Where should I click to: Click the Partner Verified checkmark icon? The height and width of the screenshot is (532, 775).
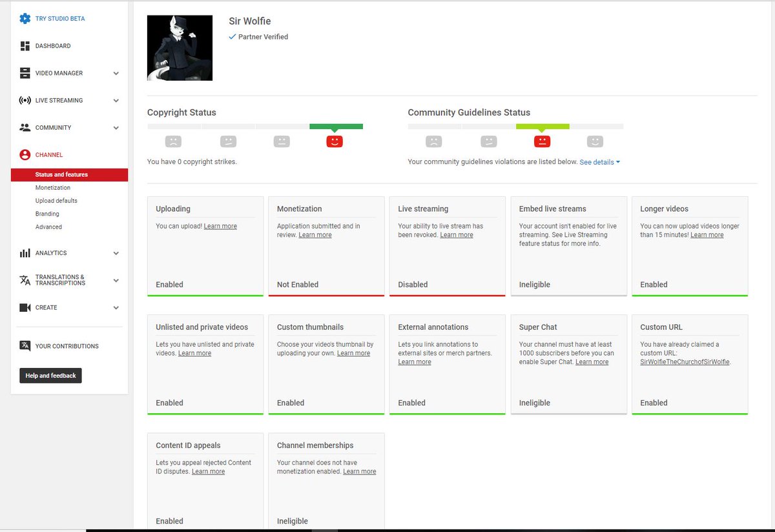click(x=232, y=37)
